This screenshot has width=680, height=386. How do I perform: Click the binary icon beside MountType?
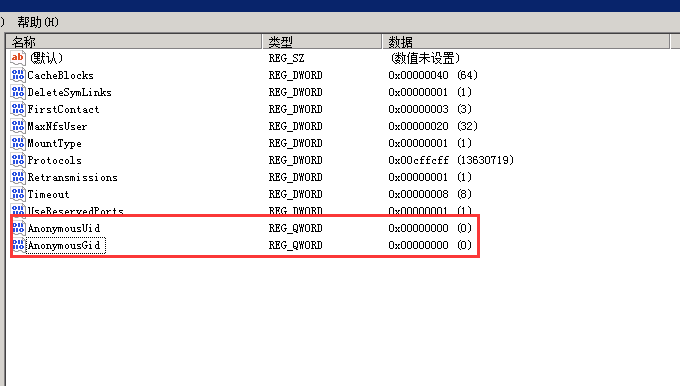(x=18, y=143)
